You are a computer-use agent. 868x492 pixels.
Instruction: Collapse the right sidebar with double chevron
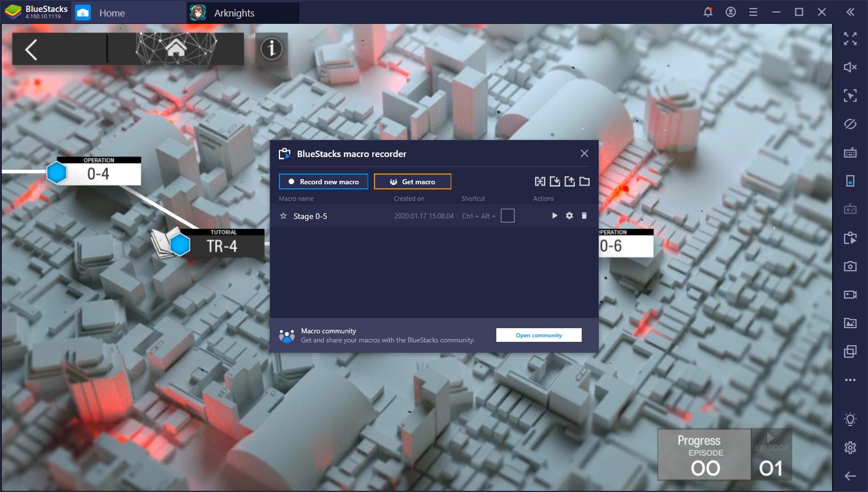850,12
